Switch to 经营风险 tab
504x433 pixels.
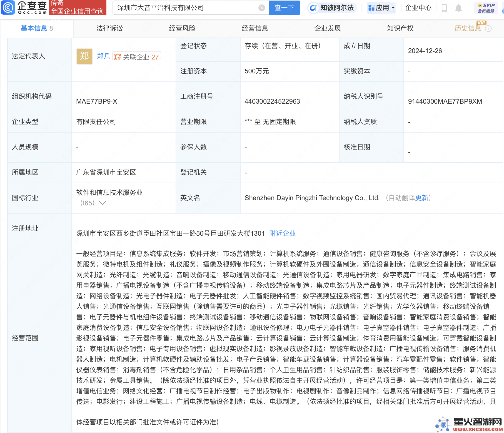pos(182,28)
